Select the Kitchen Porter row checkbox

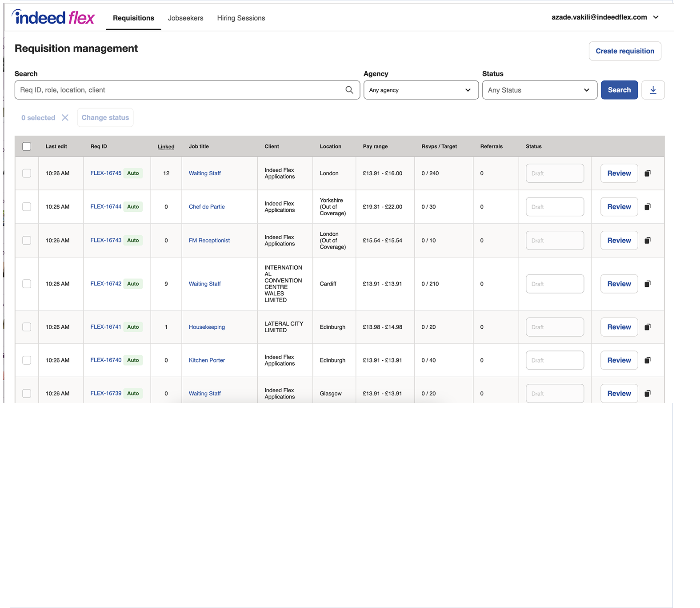[x=27, y=360]
